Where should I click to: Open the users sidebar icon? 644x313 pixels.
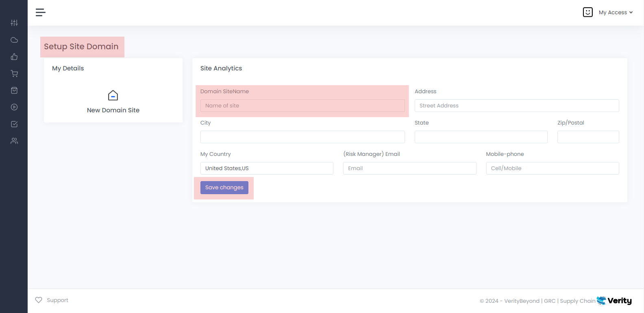tap(14, 141)
